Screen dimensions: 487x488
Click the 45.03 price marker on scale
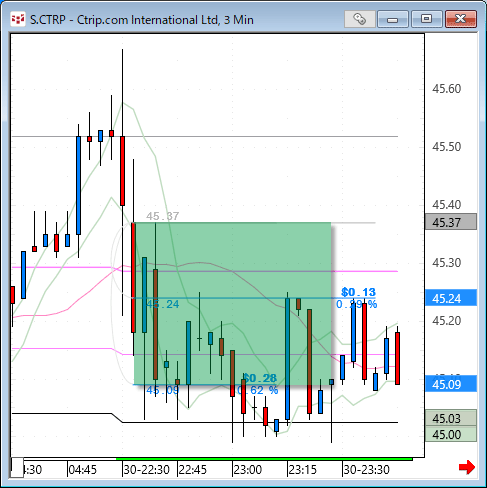click(x=451, y=418)
